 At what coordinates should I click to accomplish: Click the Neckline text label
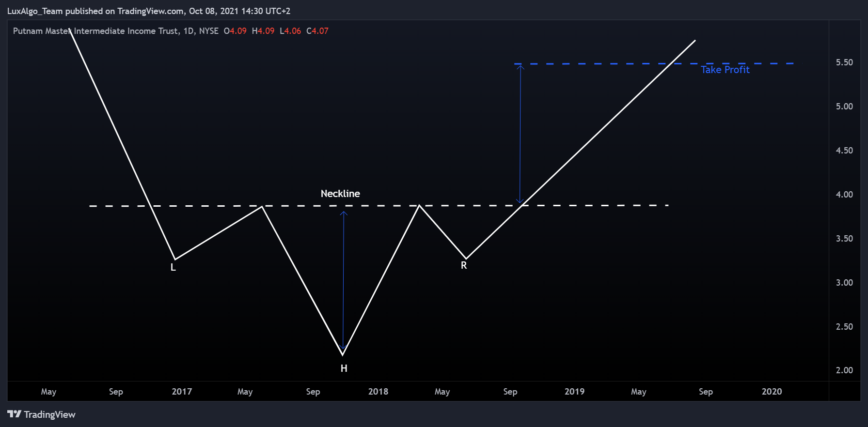tap(340, 194)
